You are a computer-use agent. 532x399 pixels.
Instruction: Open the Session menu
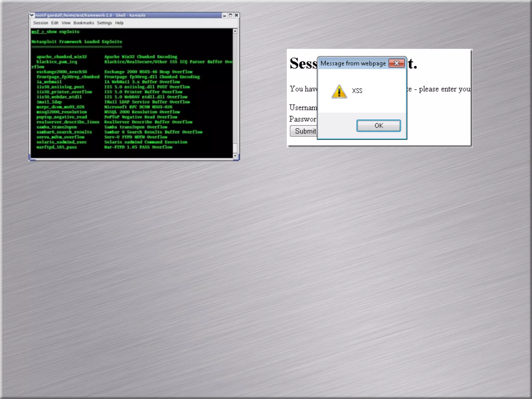[41, 23]
